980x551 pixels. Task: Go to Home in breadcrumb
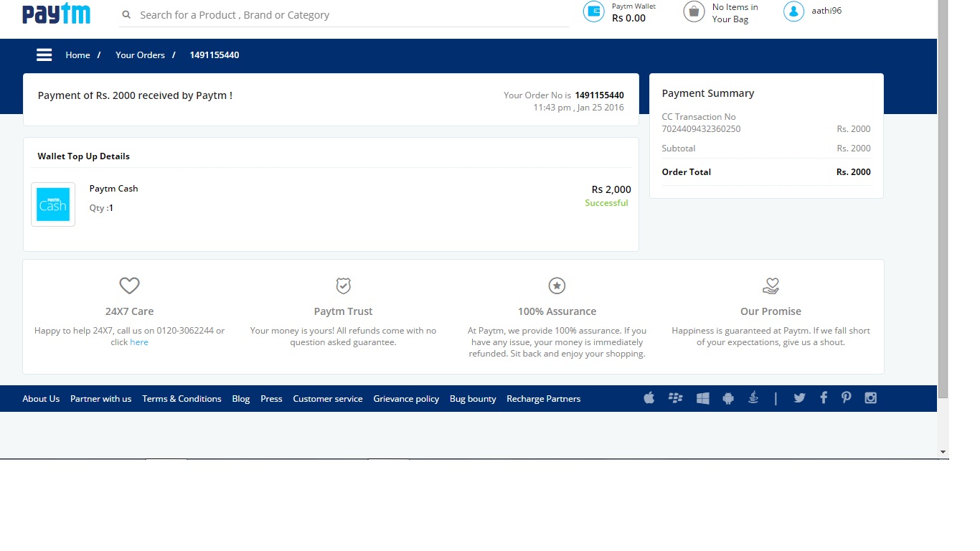pos(77,55)
